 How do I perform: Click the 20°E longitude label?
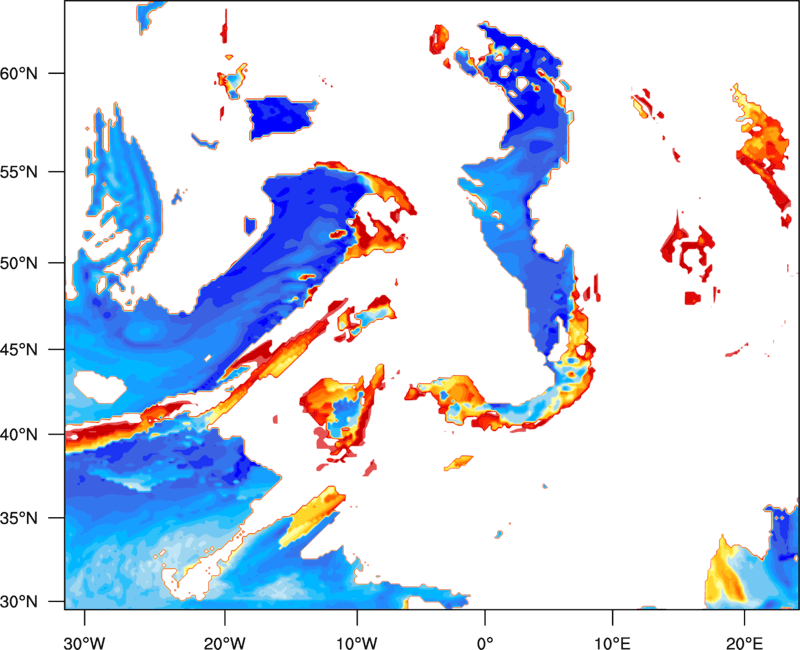(744, 643)
